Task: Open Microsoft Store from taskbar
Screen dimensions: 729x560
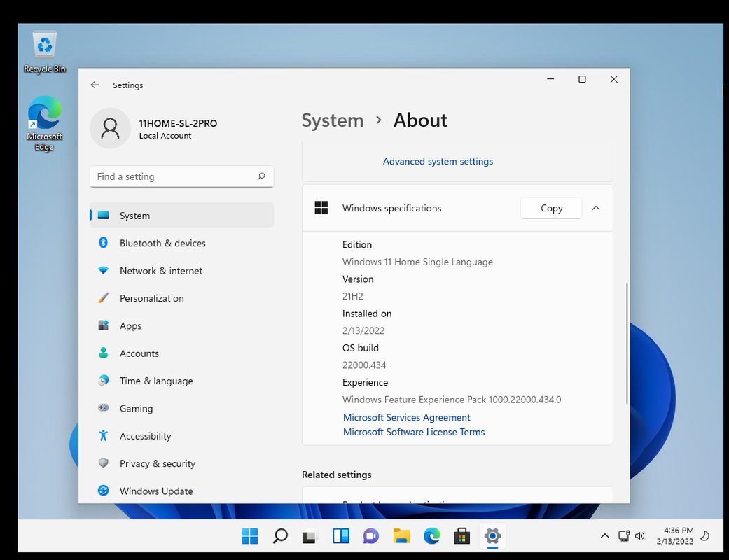Action: 461,535
